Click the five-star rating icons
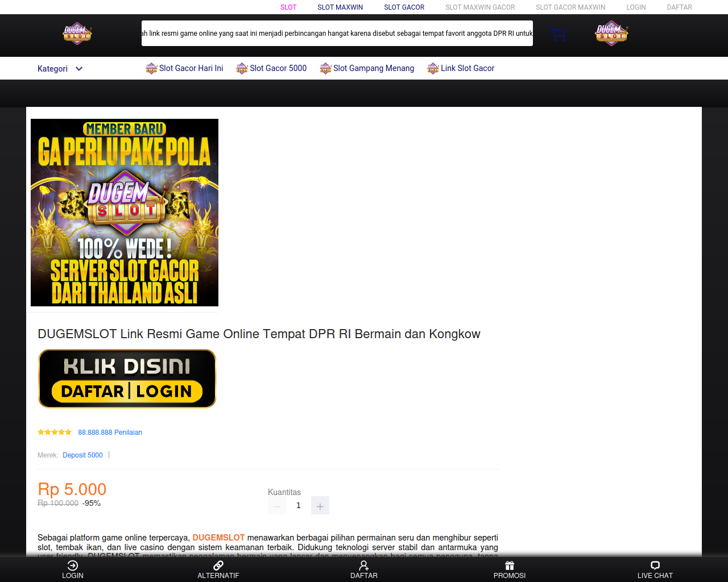This screenshot has height=582, width=728. point(55,433)
